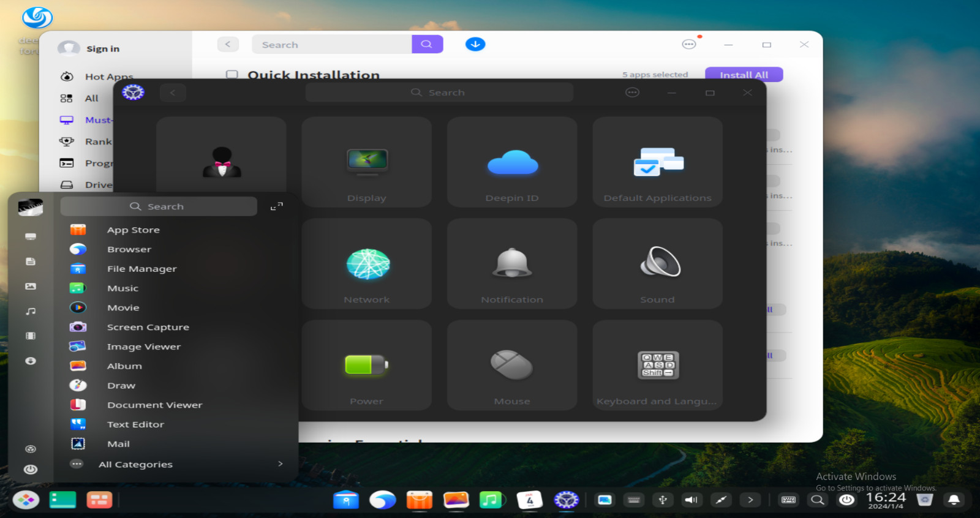Open the App Store menu icon with the red dot
The image size is (980, 518).
click(x=689, y=44)
